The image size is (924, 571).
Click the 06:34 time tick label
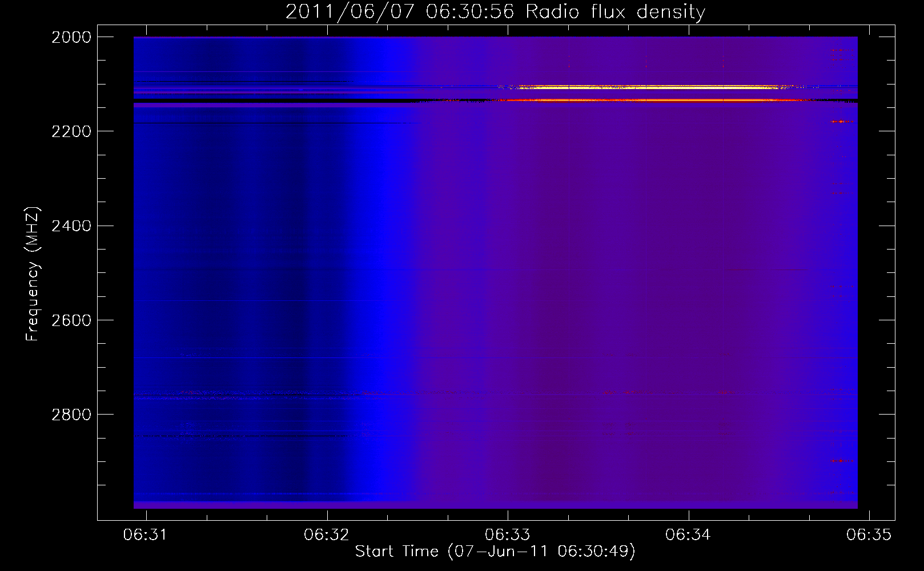[x=688, y=534]
